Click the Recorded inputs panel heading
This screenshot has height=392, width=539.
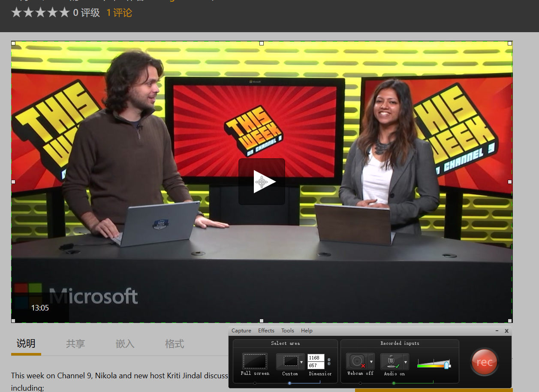(400, 343)
